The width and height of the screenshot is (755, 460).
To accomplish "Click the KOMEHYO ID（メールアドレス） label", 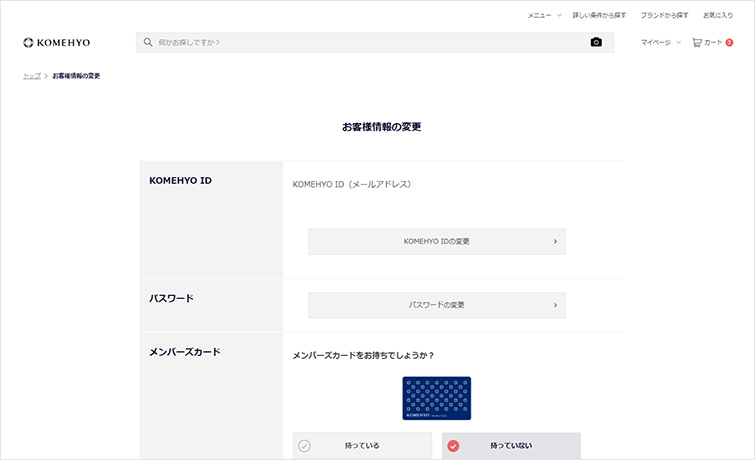I will [x=351, y=184].
